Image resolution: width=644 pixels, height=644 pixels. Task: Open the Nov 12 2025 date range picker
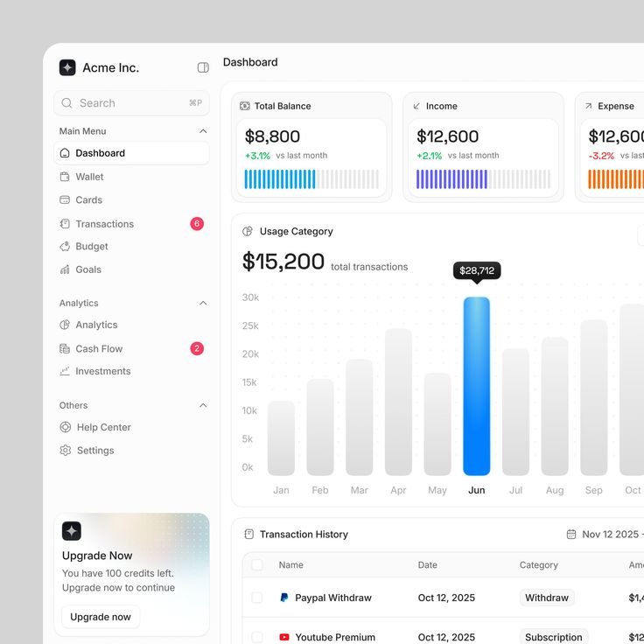click(605, 534)
